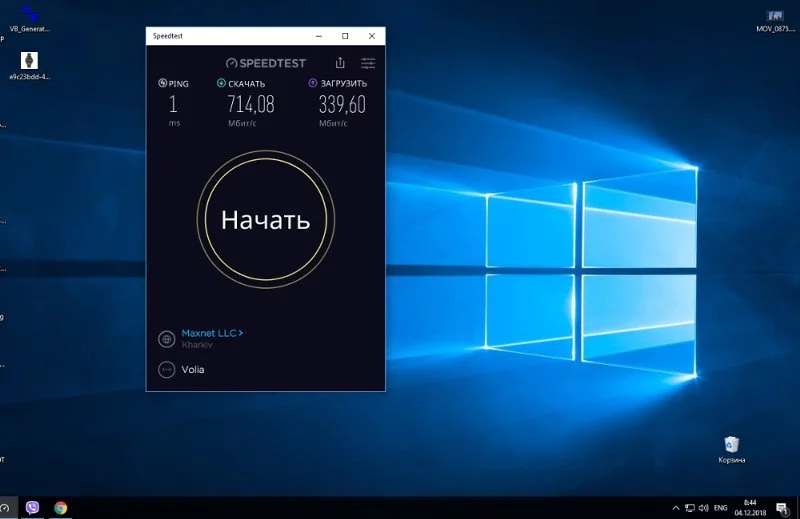Open the taskbar clock and date
800x519 pixels.
(x=750, y=508)
